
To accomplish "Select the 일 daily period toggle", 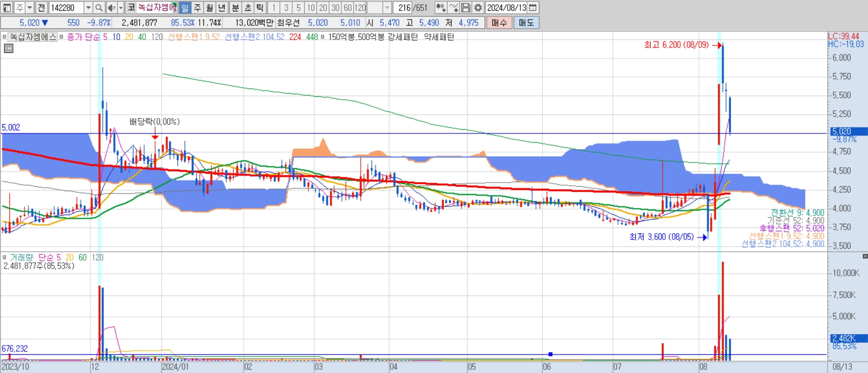I will pyautogui.click(x=185, y=8).
